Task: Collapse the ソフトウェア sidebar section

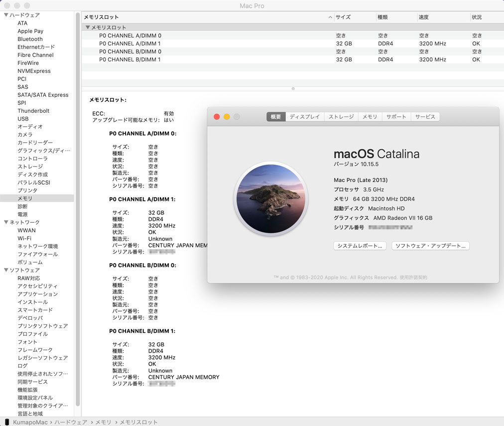Action: (6, 270)
